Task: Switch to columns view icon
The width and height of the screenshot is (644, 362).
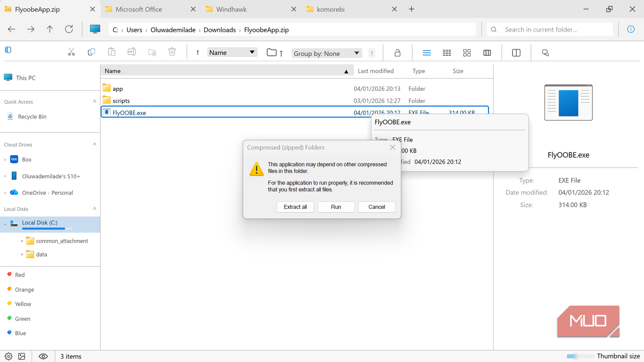Action: 487,53
